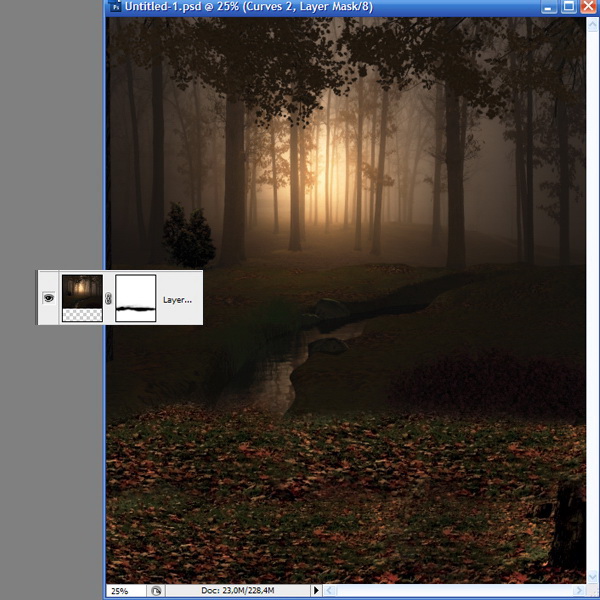This screenshot has width=600, height=600.
Task: Click the horizontal scrollbar left arrow
Action: pyautogui.click(x=330, y=591)
